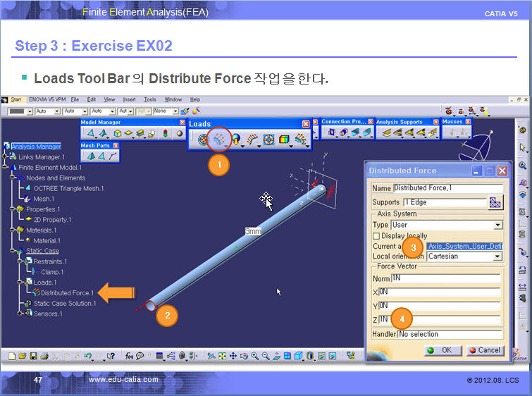Click the multi-selection icon beside Supports field
The height and width of the screenshot is (396, 532).
[495, 202]
